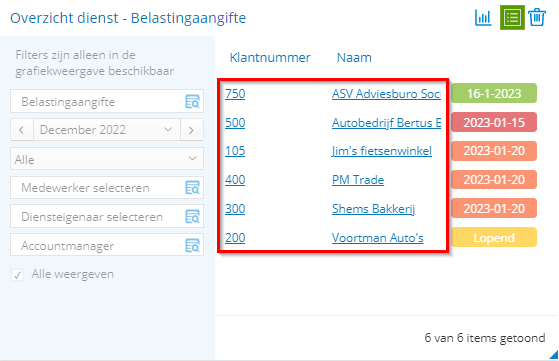Grab the resize handle in bottom corner
The width and height of the screenshot is (559, 361).
click(554, 354)
